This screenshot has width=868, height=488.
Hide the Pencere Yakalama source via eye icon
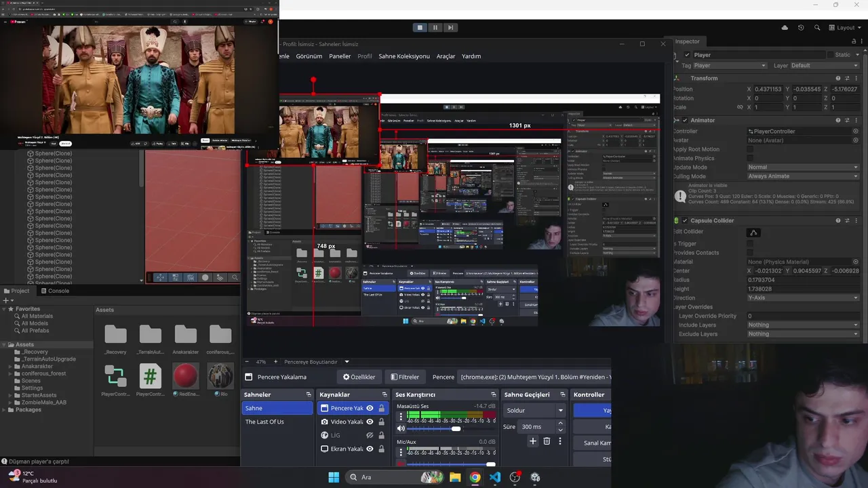click(x=370, y=408)
